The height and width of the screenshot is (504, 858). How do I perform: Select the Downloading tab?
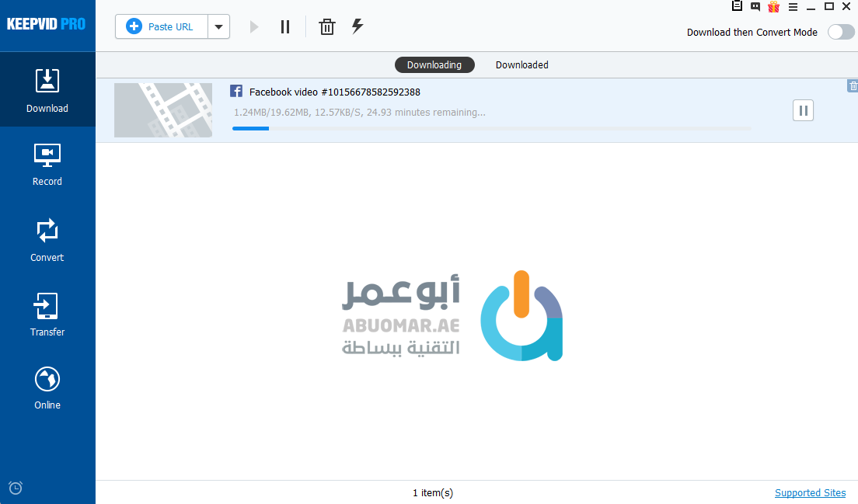pos(434,65)
